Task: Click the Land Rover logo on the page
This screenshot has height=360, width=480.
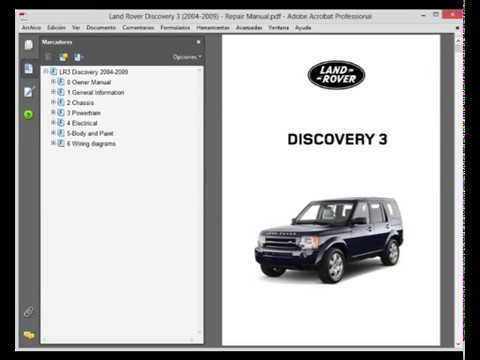Action: [x=336, y=75]
